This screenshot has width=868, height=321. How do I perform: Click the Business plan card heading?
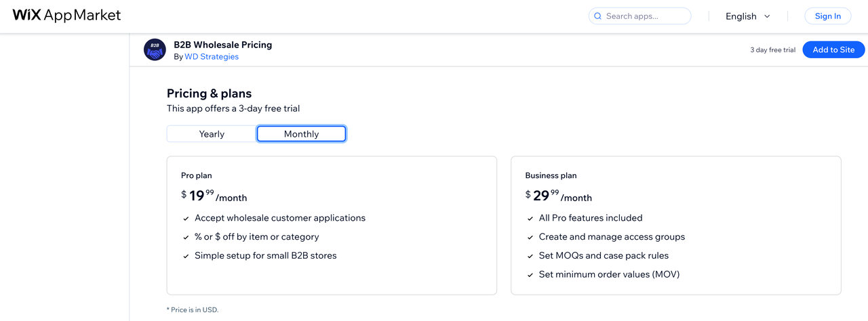coord(551,175)
